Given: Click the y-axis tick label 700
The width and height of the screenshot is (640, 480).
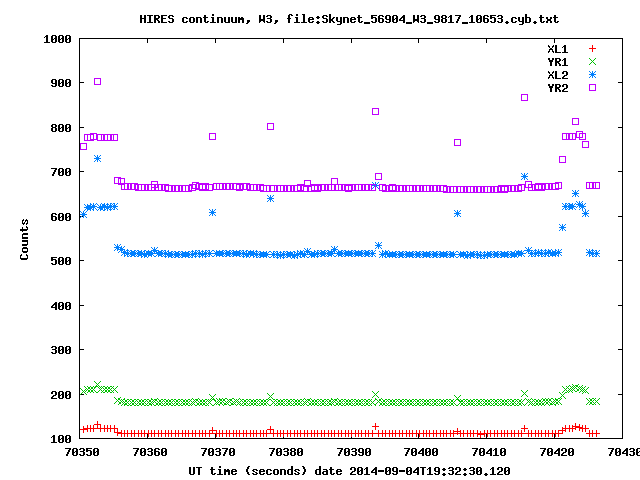Looking at the screenshot, I should point(61,172).
